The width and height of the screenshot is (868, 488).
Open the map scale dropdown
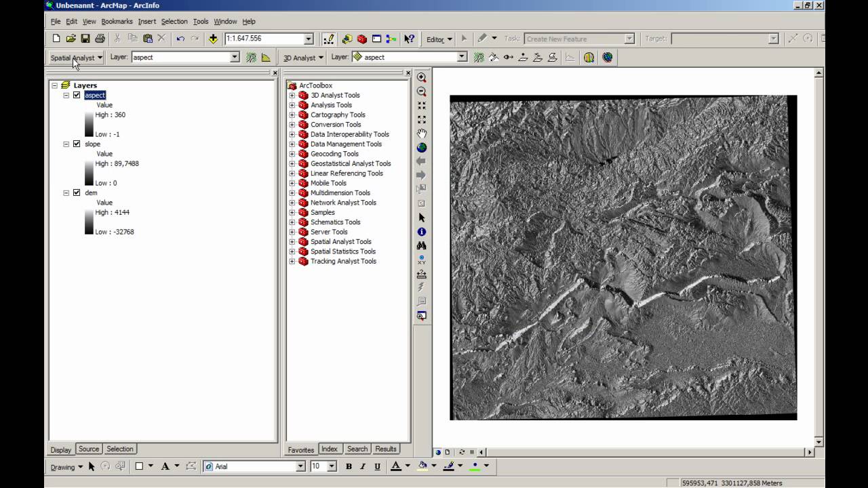coord(309,39)
